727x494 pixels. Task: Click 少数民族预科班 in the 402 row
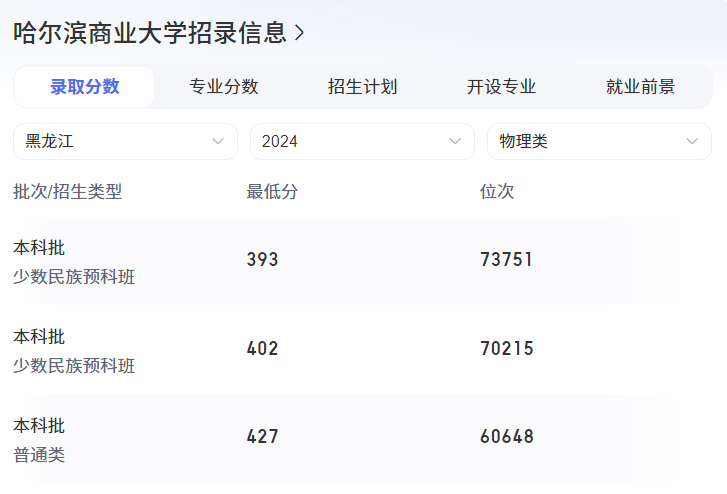click(74, 366)
